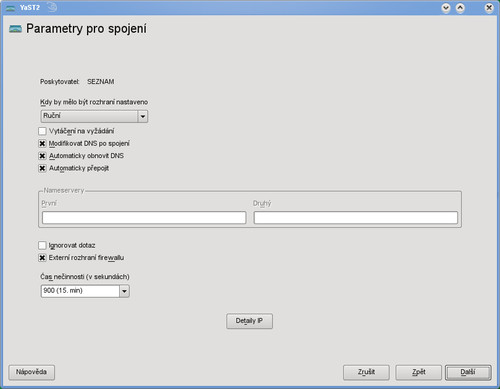The width and height of the screenshot is (500, 389).
Task: Close the YaST2 window
Action: click(x=489, y=8)
